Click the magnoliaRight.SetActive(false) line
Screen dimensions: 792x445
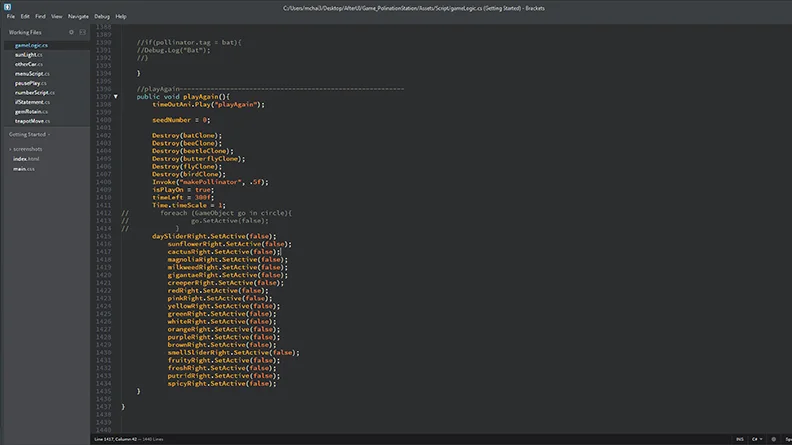click(x=228, y=260)
